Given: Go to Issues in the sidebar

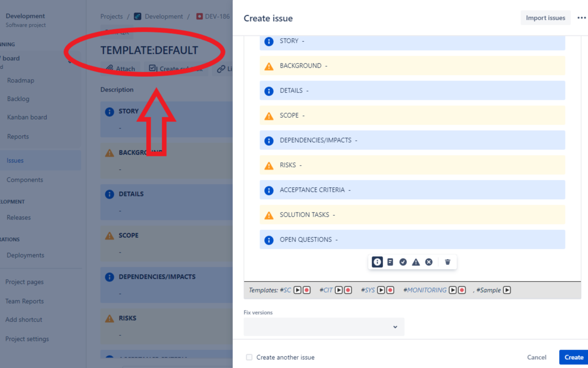Looking at the screenshot, I should (15, 160).
